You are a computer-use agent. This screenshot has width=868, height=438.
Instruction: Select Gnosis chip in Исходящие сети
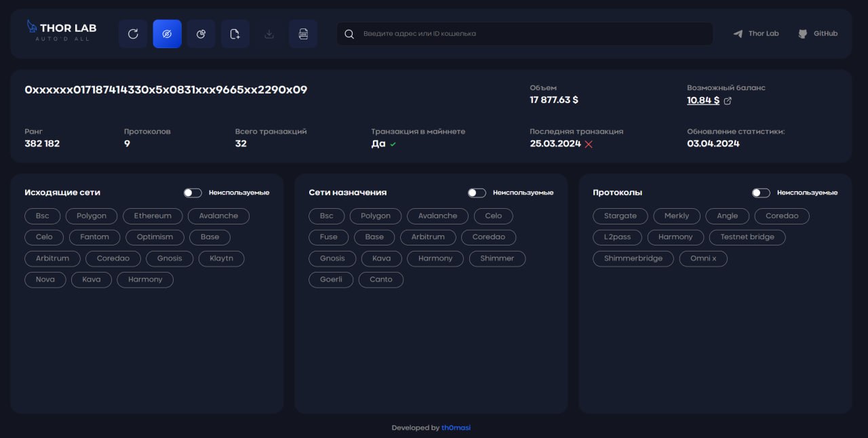[170, 258]
